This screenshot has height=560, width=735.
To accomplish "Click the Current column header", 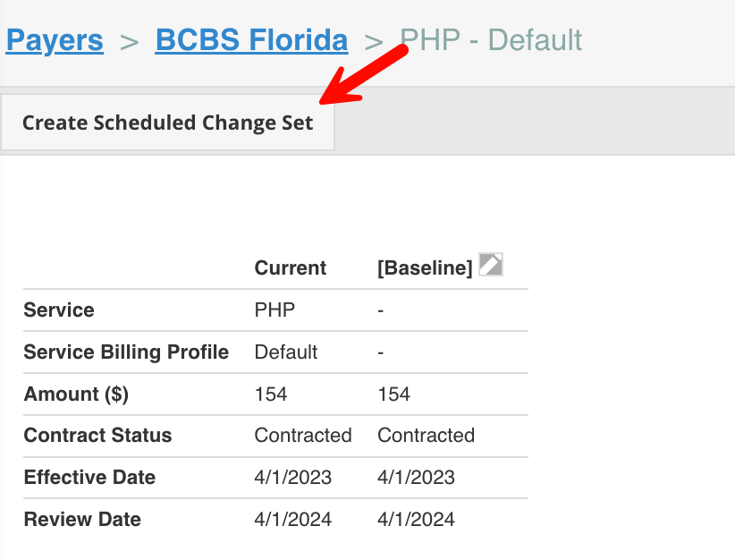I will tap(291, 268).
